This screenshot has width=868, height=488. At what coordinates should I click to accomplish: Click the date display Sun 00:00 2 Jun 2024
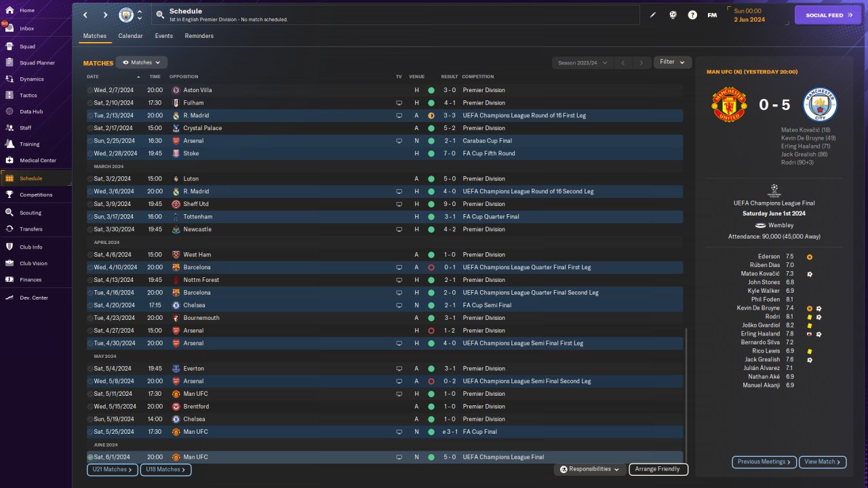pos(750,15)
